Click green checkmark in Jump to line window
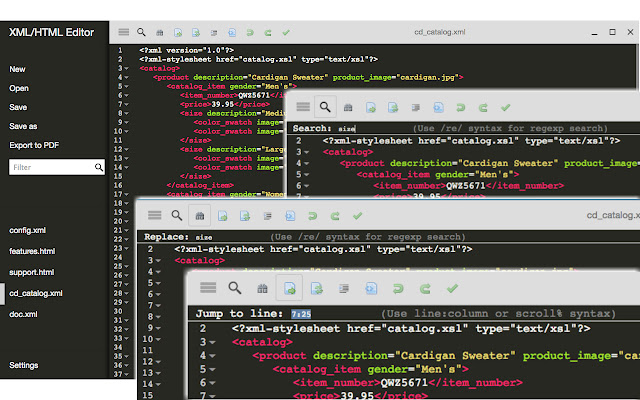 452,288
